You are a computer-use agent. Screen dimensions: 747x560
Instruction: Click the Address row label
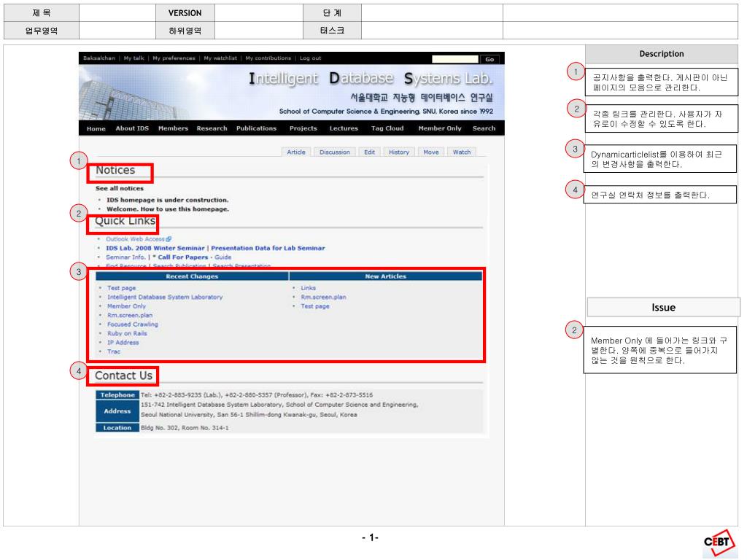[x=117, y=411]
